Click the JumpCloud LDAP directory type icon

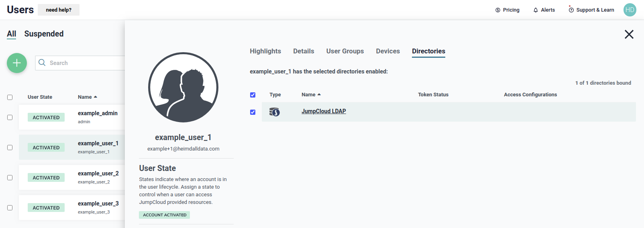pyautogui.click(x=275, y=112)
